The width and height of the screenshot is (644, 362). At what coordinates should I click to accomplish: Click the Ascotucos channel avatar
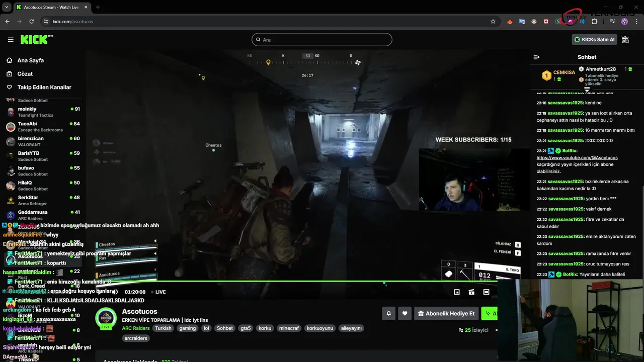106,318
